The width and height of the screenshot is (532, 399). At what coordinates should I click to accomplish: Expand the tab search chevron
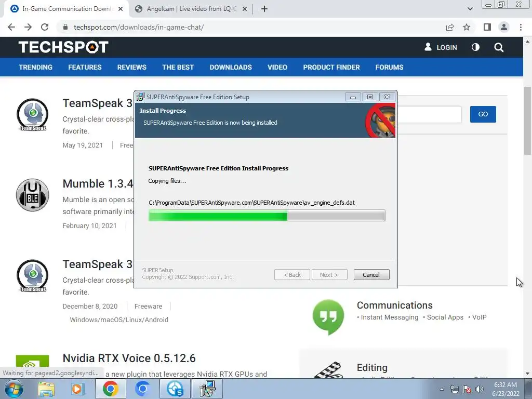click(470, 9)
